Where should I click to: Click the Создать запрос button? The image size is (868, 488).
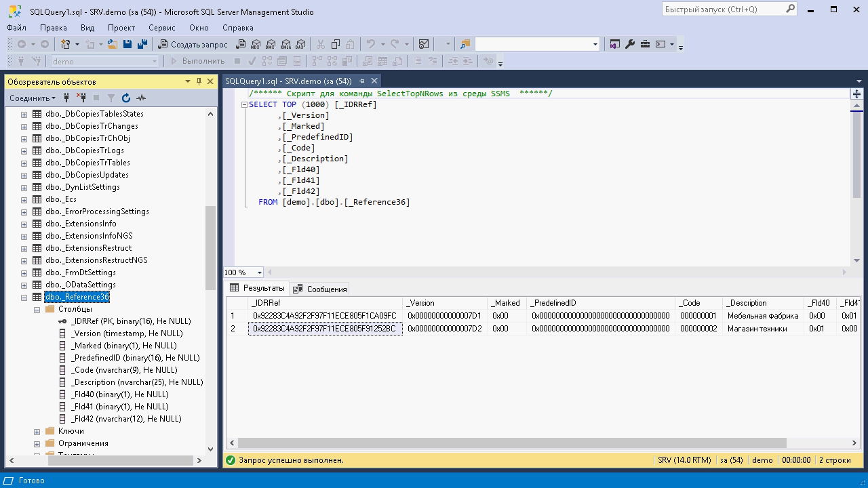193,44
